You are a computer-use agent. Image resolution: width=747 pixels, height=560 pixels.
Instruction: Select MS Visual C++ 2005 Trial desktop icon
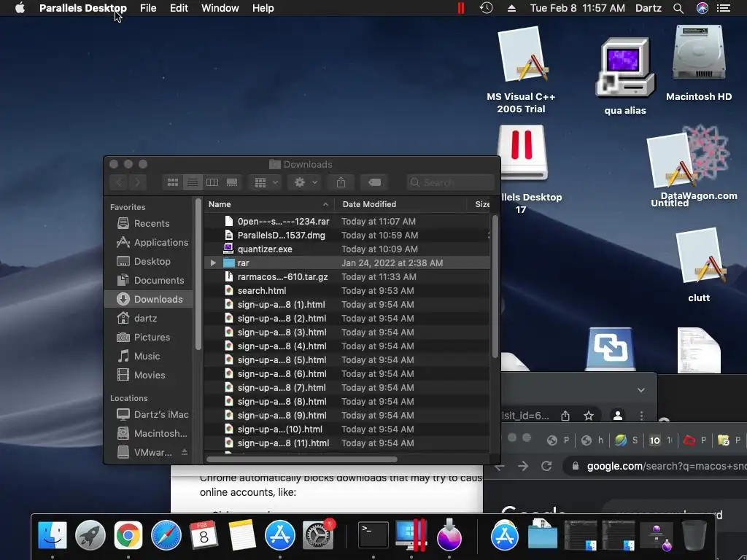coord(521,69)
